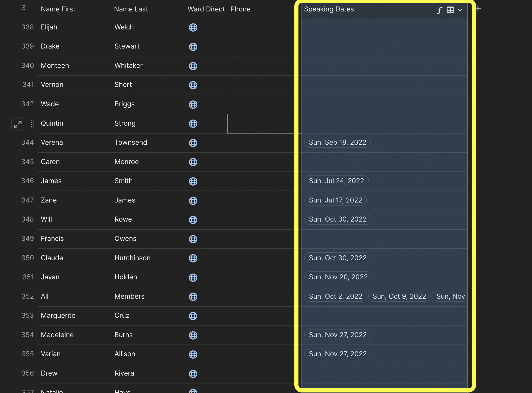532x393 pixels.
Task: Click the formula icon in Speaking Dates header
Action: coord(440,10)
